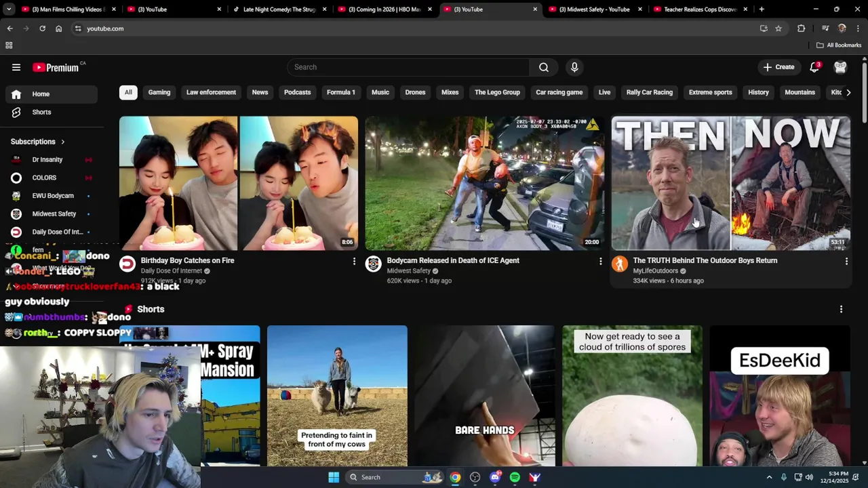The width and height of the screenshot is (868, 488).
Task: Select The Lego Group filter chip
Action: [x=497, y=92]
